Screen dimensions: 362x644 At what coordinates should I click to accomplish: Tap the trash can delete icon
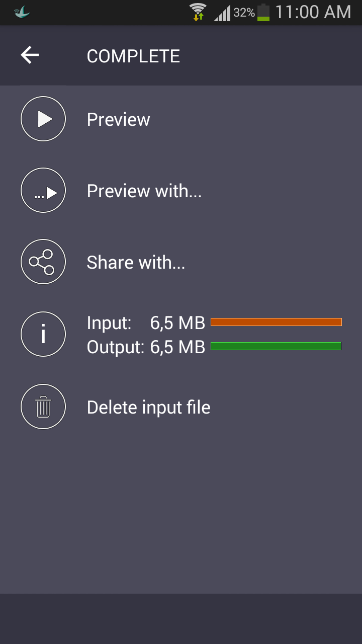[x=43, y=407]
